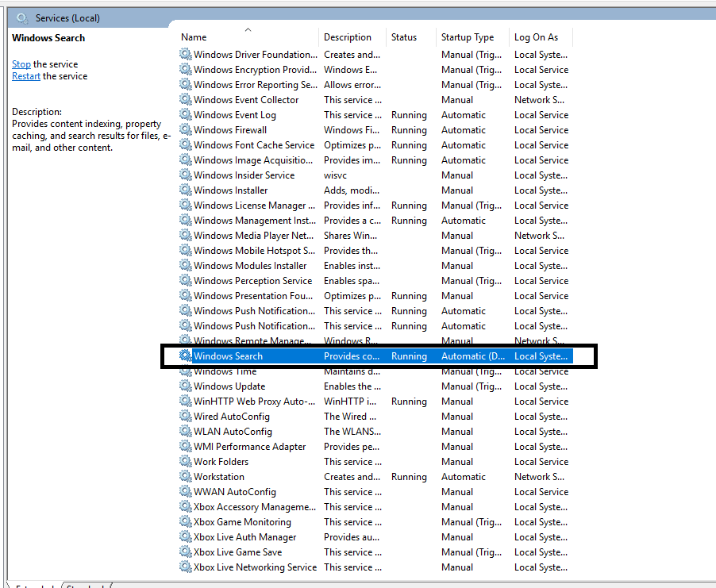Click the Restart the service link
716x588 pixels.
(x=26, y=76)
